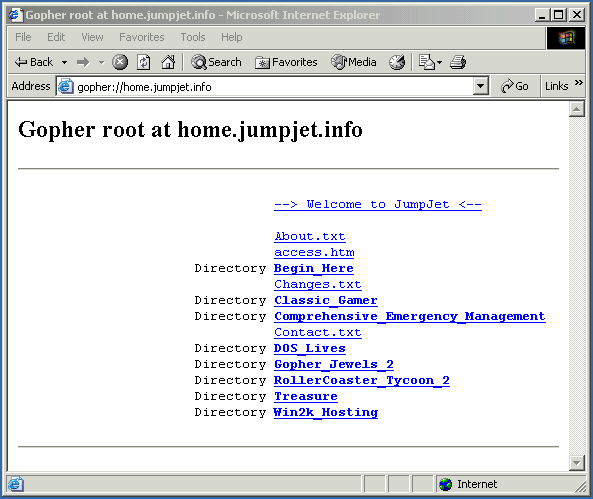Open the Favorites menu
593x499 pixels.
141,37
